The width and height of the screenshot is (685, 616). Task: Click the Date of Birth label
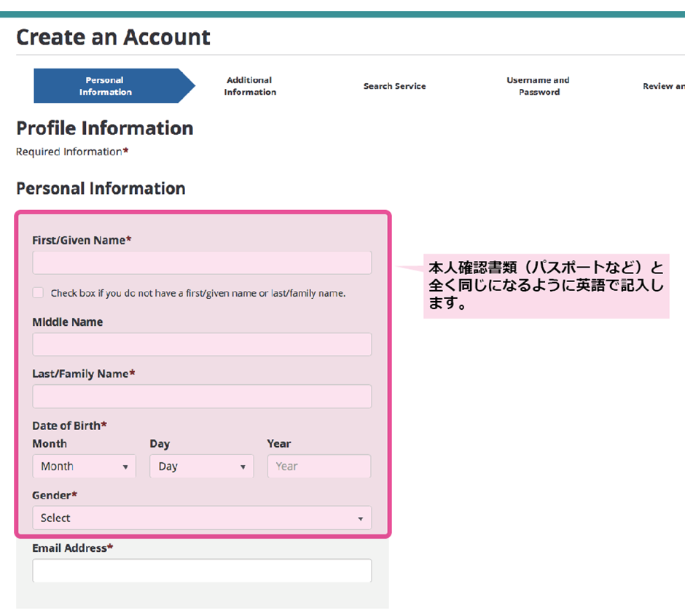coord(69,426)
